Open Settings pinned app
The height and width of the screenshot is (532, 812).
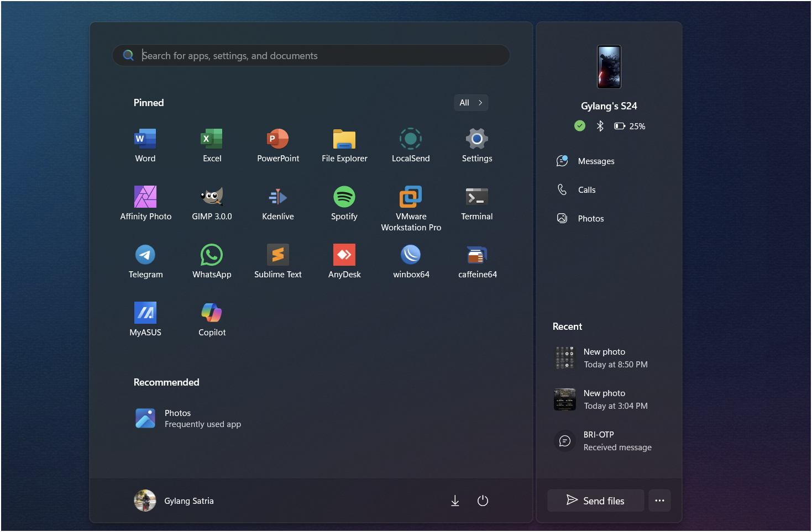(477, 145)
